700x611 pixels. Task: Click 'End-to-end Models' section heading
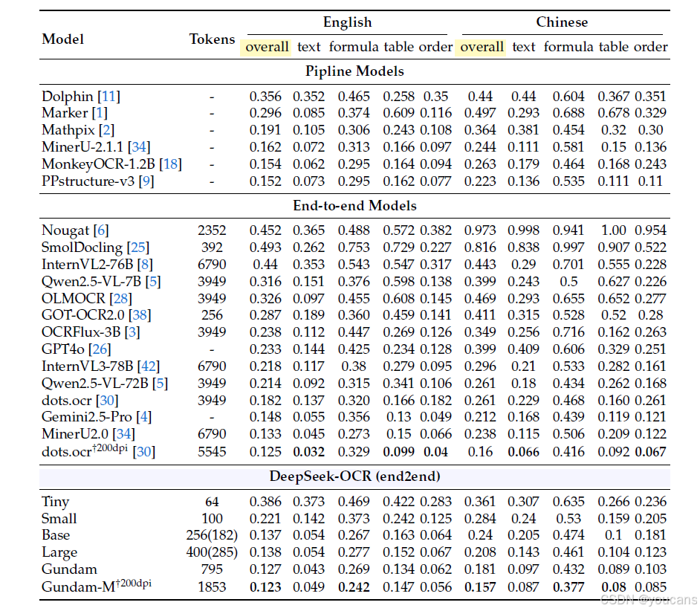pyautogui.click(x=354, y=206)
